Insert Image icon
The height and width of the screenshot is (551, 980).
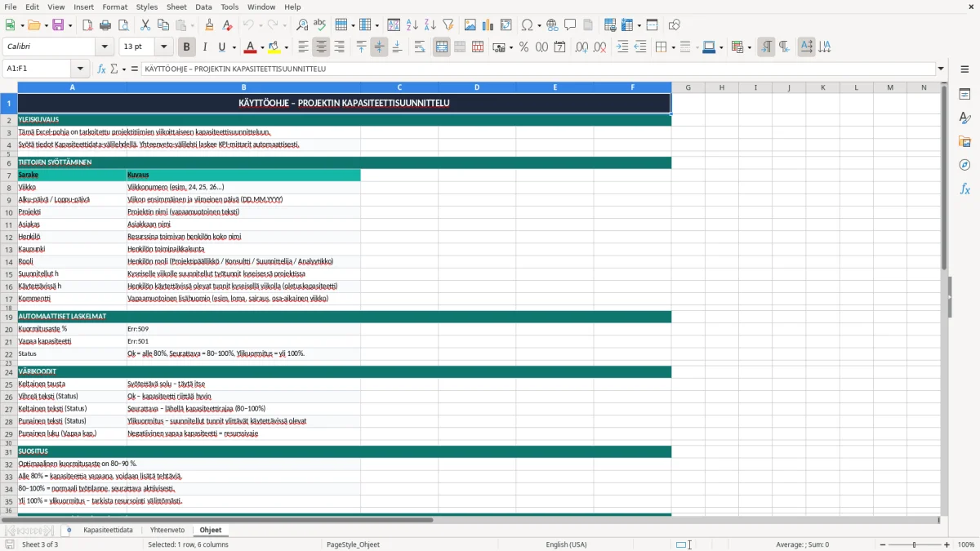point(470,25)
